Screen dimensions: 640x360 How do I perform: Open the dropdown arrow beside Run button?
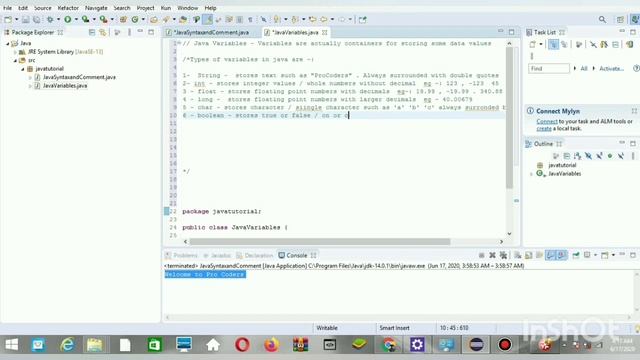point(76,19)
